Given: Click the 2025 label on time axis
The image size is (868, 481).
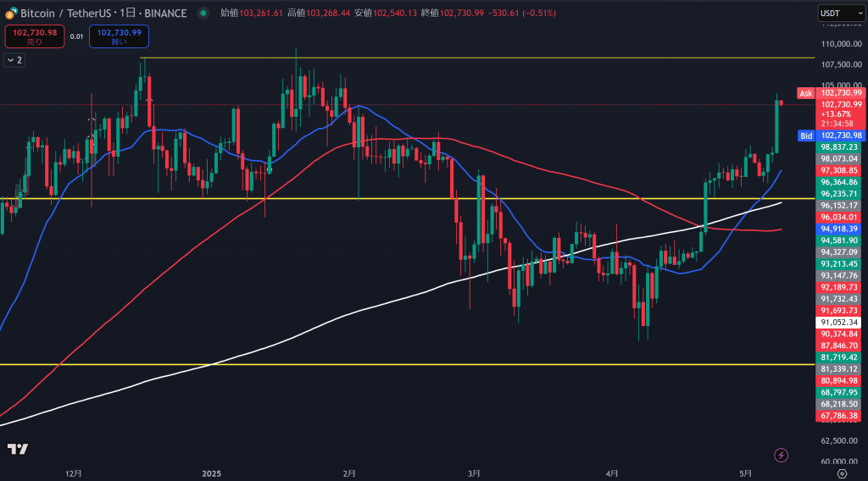Looking at the screenshot, I should point(211,473).
